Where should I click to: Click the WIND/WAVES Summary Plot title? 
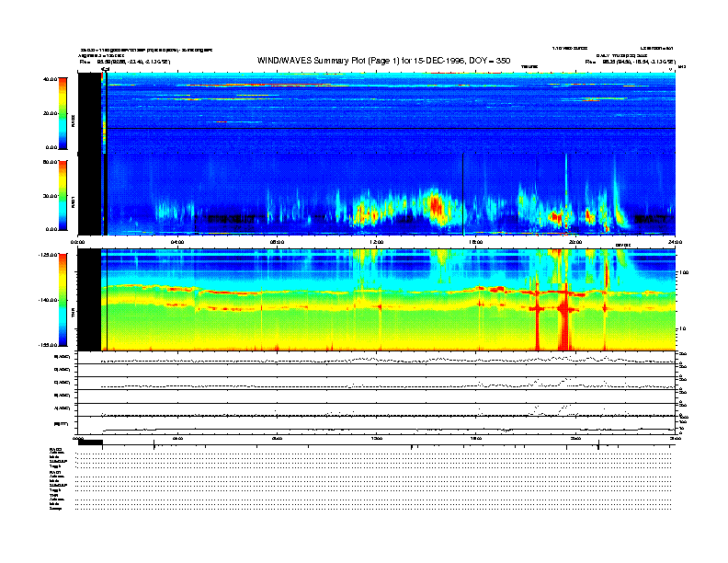[383, 61]
